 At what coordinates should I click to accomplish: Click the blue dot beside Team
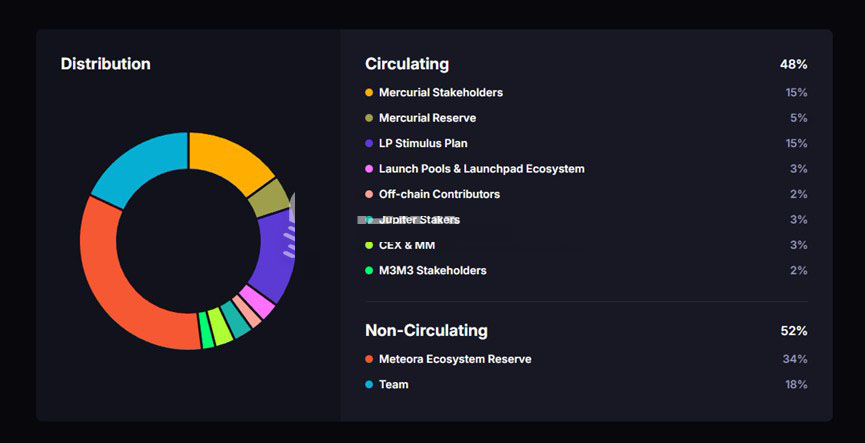(369, 385)
